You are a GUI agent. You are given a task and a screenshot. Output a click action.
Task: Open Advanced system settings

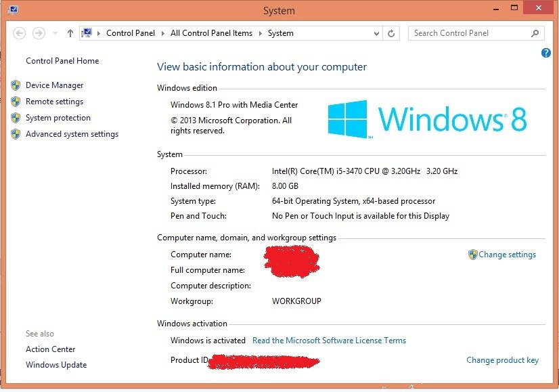click(72, 134)
